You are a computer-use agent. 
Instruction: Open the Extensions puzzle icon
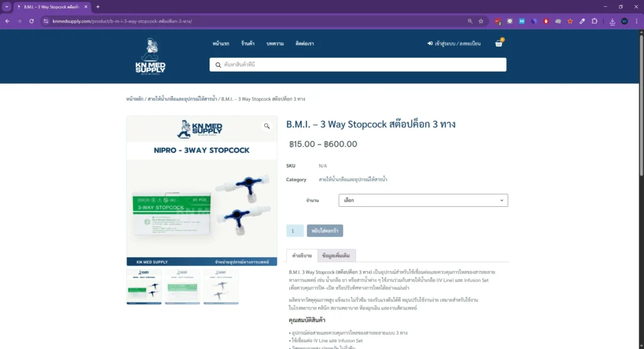pos(594,21)
